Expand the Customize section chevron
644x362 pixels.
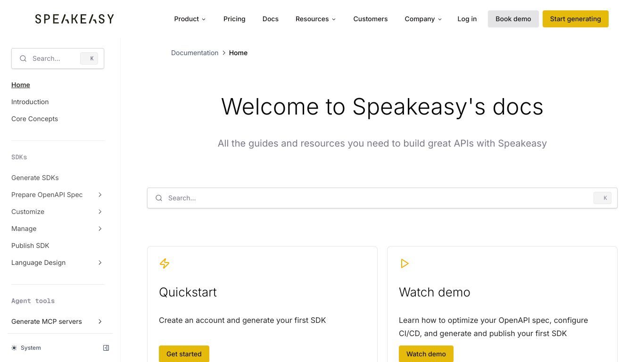coord(100,212)
